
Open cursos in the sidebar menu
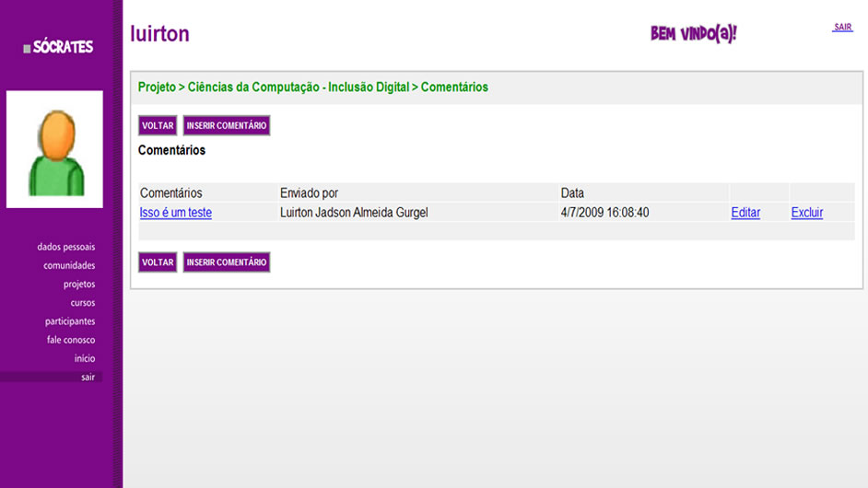(x=82, y=303)
